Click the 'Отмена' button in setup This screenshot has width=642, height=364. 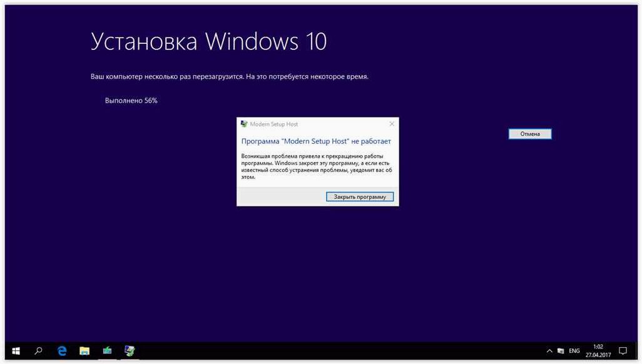[530, 134]
